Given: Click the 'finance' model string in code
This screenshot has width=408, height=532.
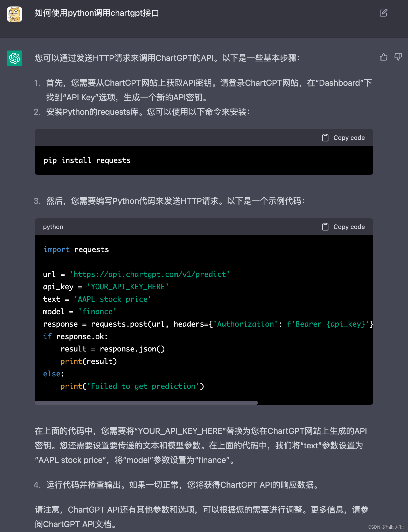Looking at the screenshot, I should click(x=97, y=312).
